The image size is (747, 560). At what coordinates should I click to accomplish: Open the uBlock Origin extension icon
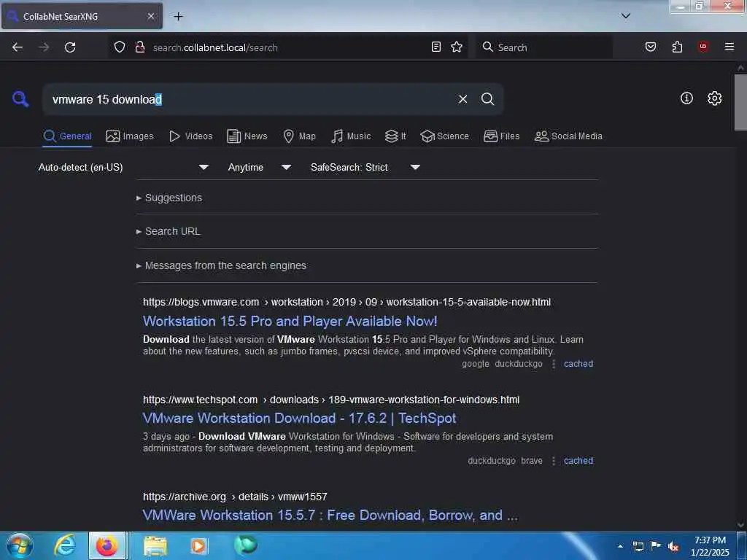pyautogui.click(x=703, y=47)
